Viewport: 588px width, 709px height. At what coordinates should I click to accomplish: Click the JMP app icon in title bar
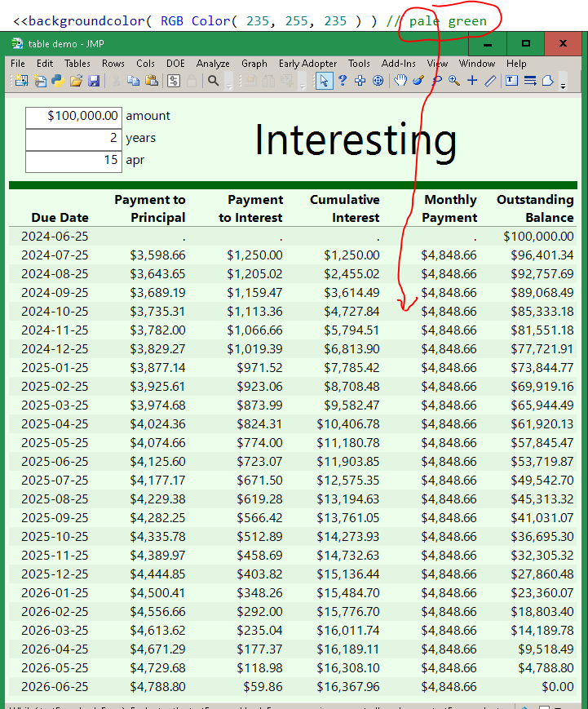(17, 44)
